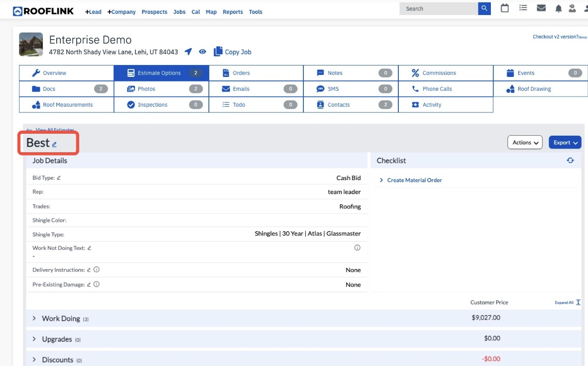Click the $9,027.00 customer price

point(486,317)
